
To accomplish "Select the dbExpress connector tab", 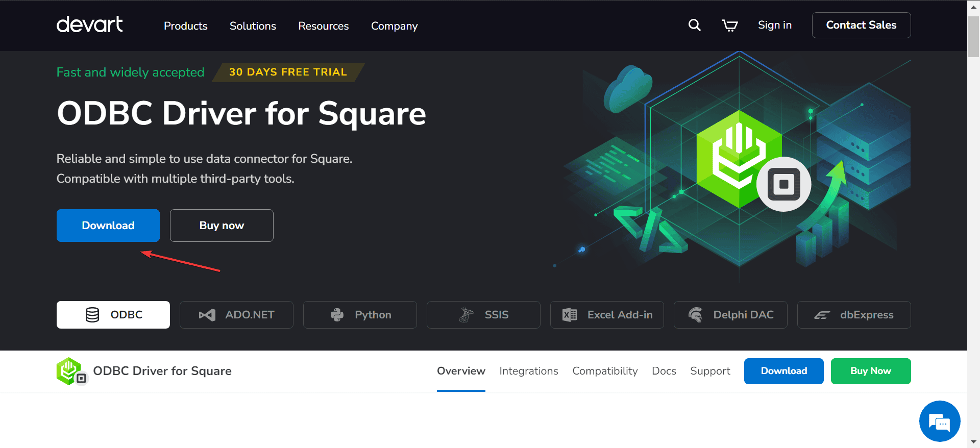I will coord(854,315).
